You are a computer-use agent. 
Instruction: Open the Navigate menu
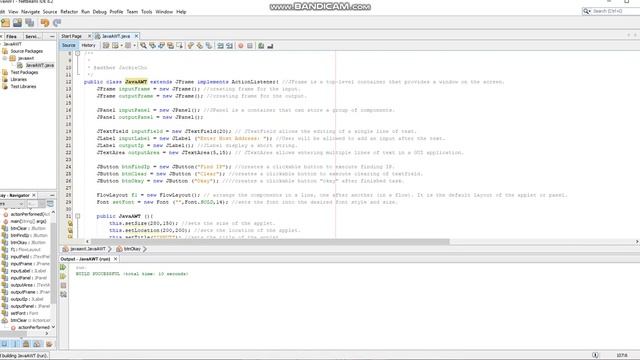[x=30, y=12]
